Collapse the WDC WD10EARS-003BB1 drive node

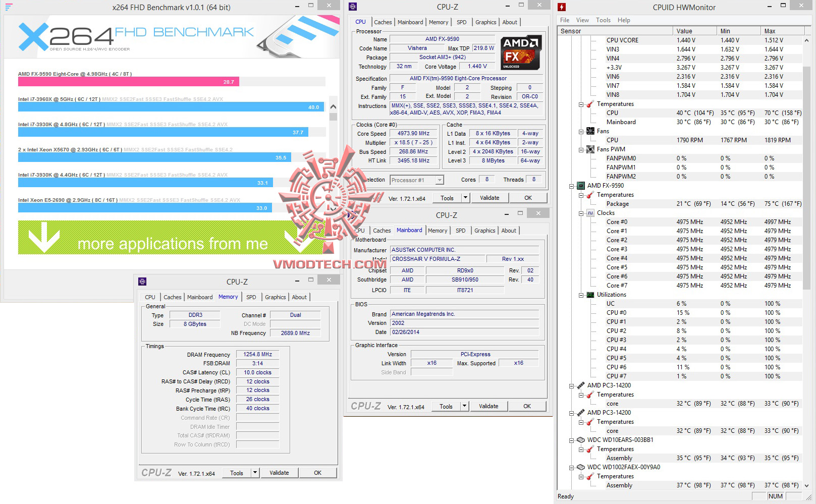572,440
